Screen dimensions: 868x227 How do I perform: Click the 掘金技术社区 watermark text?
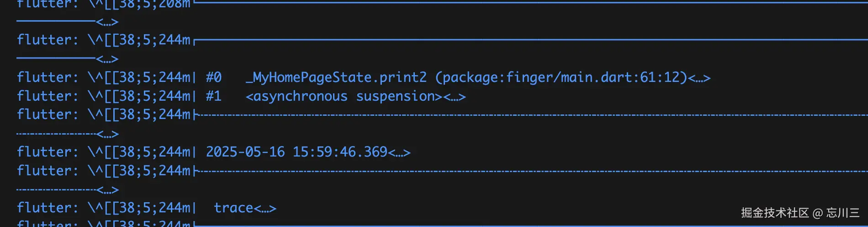click(774, 213)
